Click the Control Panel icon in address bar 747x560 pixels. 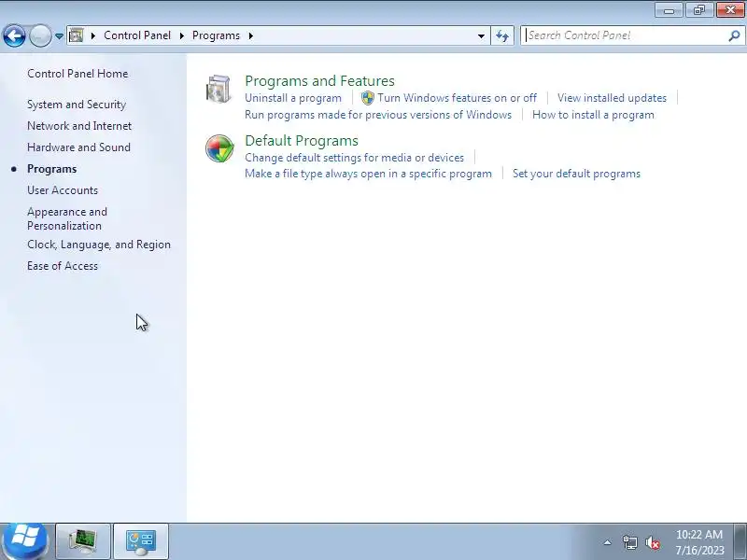click(x=77, y=35)
